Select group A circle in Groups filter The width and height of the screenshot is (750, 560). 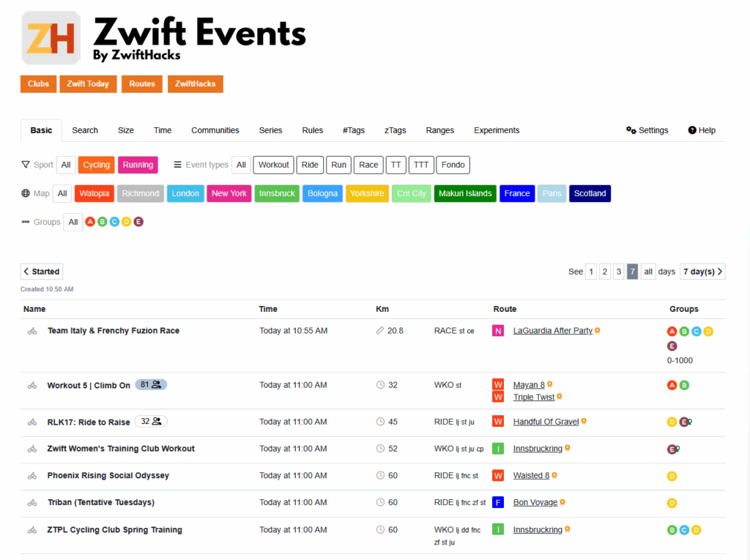pyautogui.click(x=90, y=222)
